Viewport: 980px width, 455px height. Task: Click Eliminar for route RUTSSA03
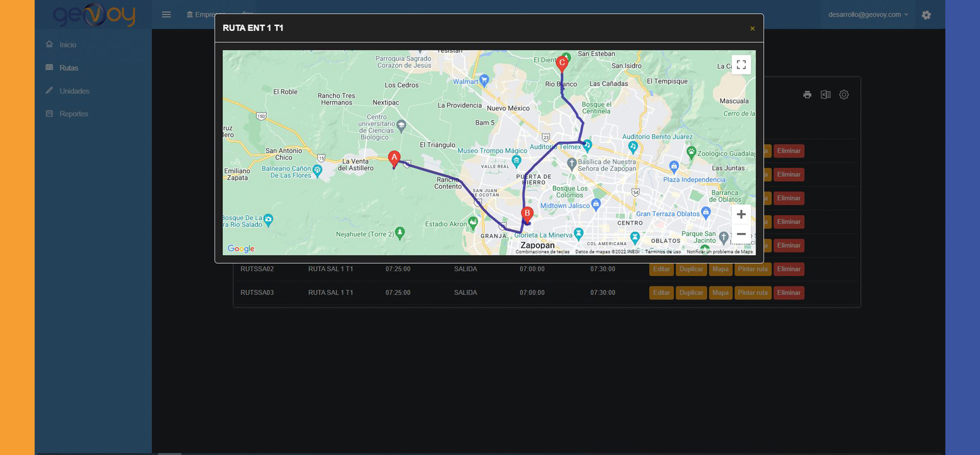click(x=788, y=293)
